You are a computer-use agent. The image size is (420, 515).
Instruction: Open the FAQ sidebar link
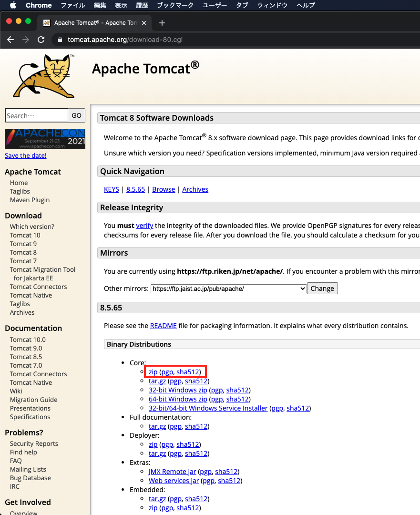tap(16, 461)
